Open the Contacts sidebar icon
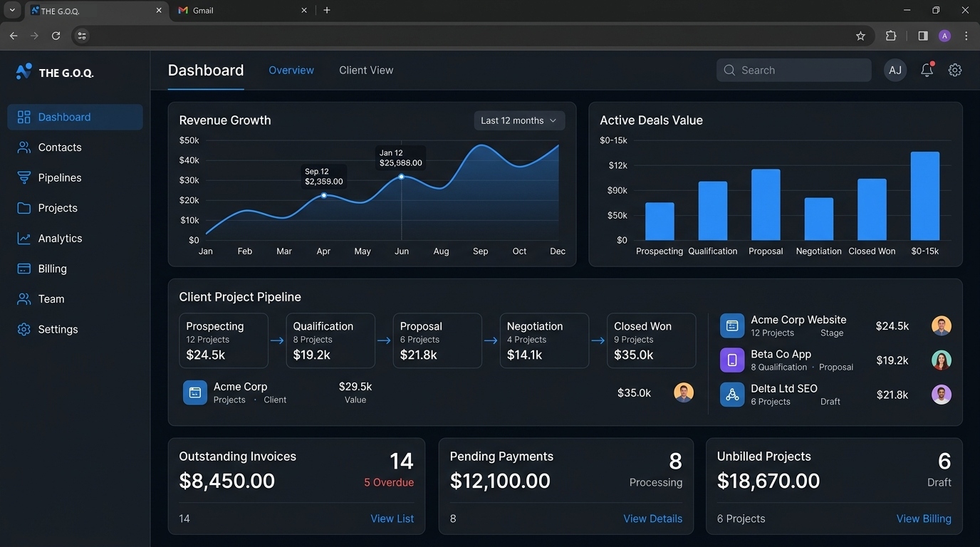The height and width of the screenshot is (547, 980). 24,147
